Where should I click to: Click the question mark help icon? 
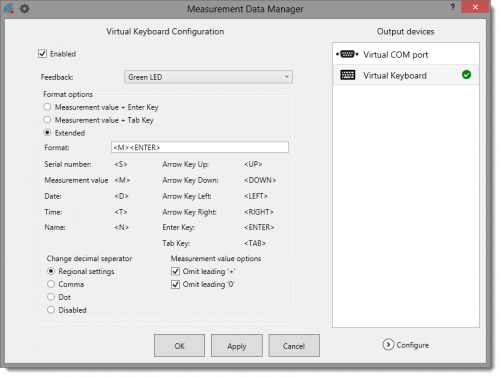coord(452,7)
